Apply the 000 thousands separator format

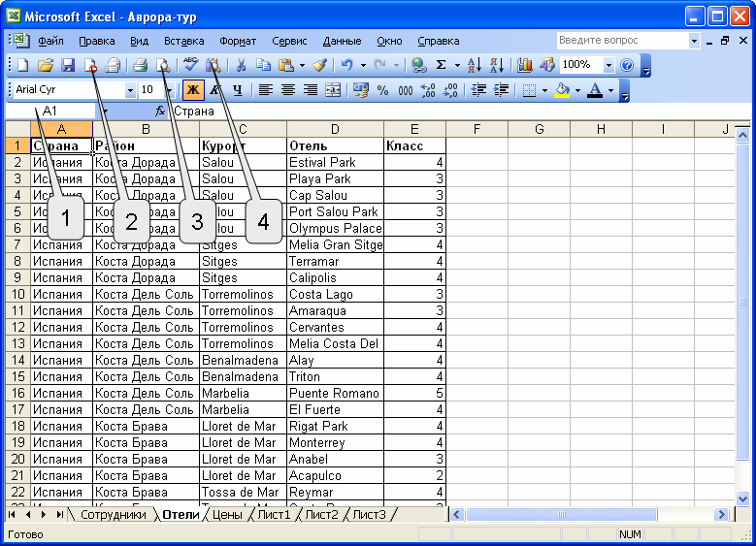pyautogui.click(x=406, y=89)
